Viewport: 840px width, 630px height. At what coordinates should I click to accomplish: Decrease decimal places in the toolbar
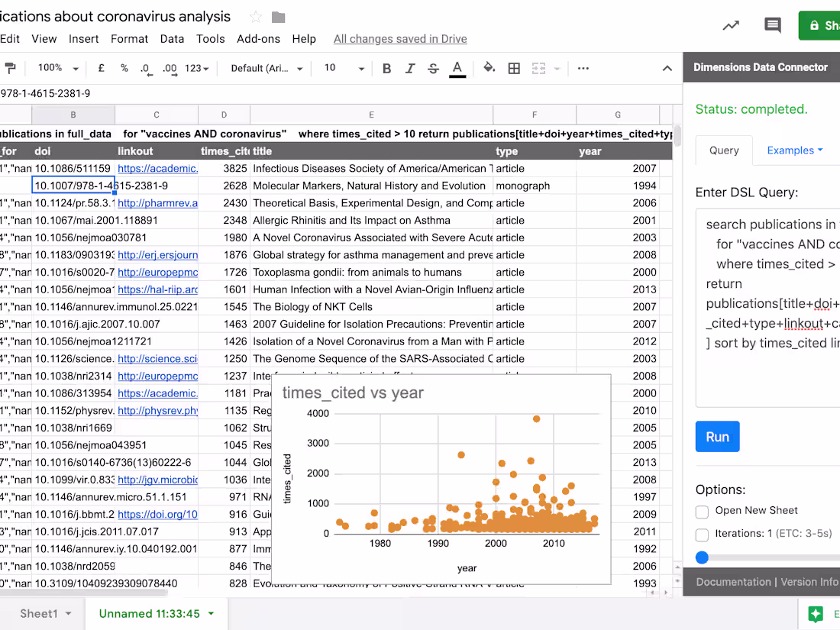[145, 68]
